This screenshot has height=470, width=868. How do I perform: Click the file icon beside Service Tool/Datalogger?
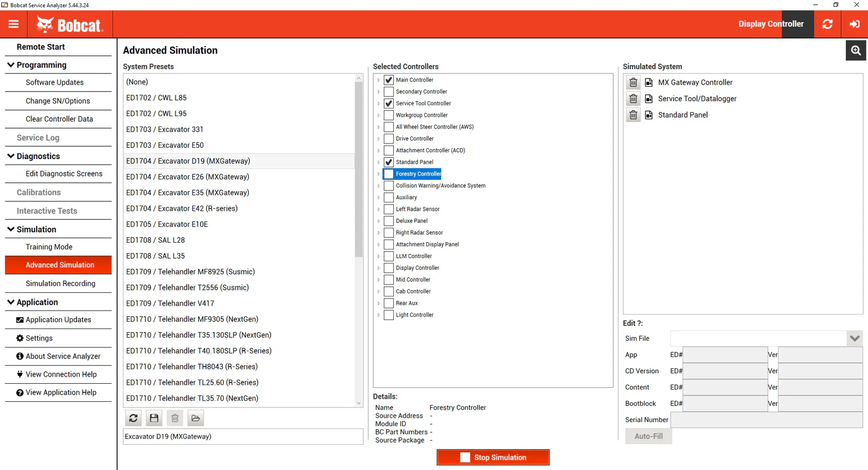pyautogui.click(x=649, y=99)
